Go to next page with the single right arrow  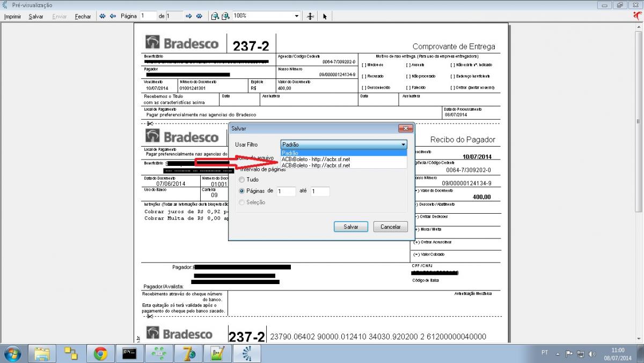pos(188,16)
